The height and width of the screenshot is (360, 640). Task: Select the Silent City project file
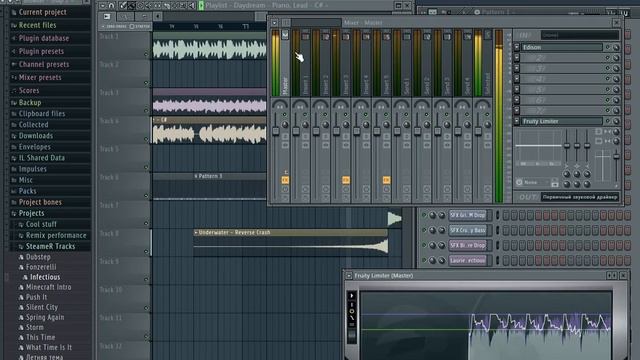tap(42, 307)
